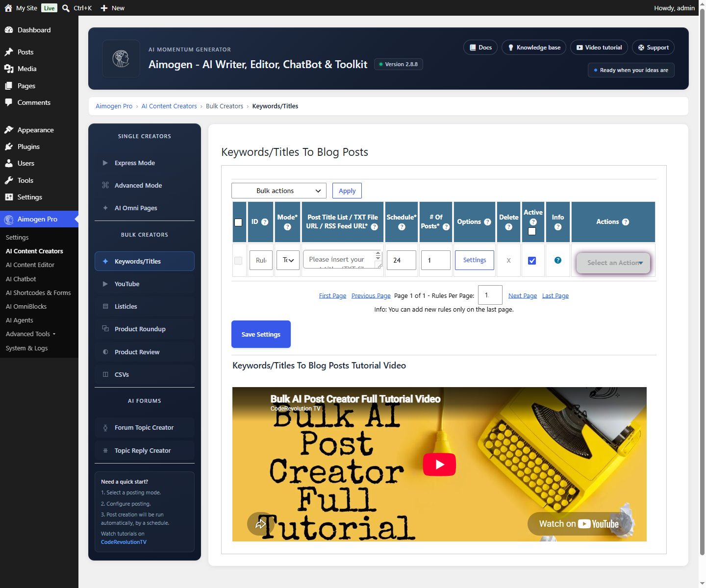Click the rule Settings button
This screenshot has width=706, height=588.
coord(475,260)
